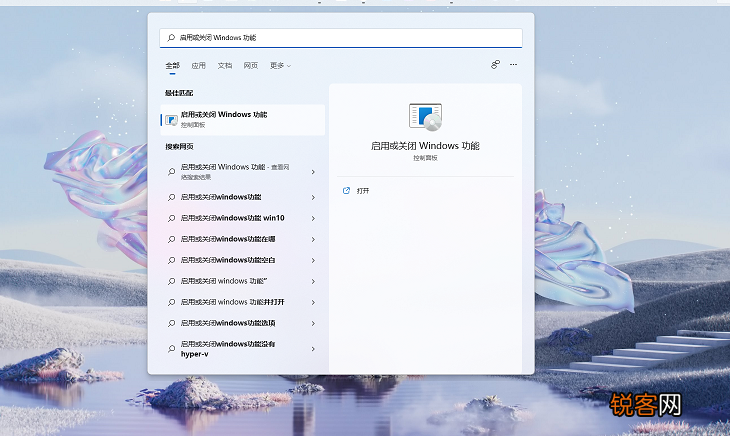
Task: Expand arrow for 启用或关闭 Windows 功能 - 查看网络搜索结果
Action: coord(313,172)
